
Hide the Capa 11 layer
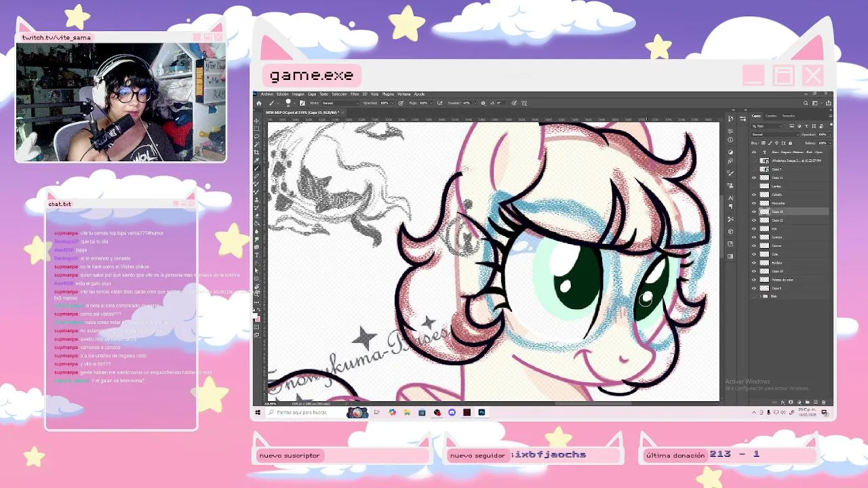(x=754, y=178)
